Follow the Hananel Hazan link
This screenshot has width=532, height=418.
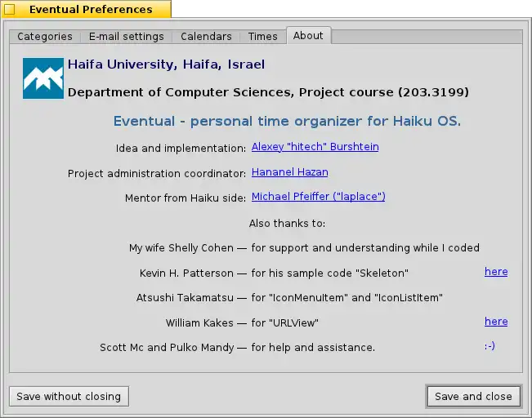290,172
